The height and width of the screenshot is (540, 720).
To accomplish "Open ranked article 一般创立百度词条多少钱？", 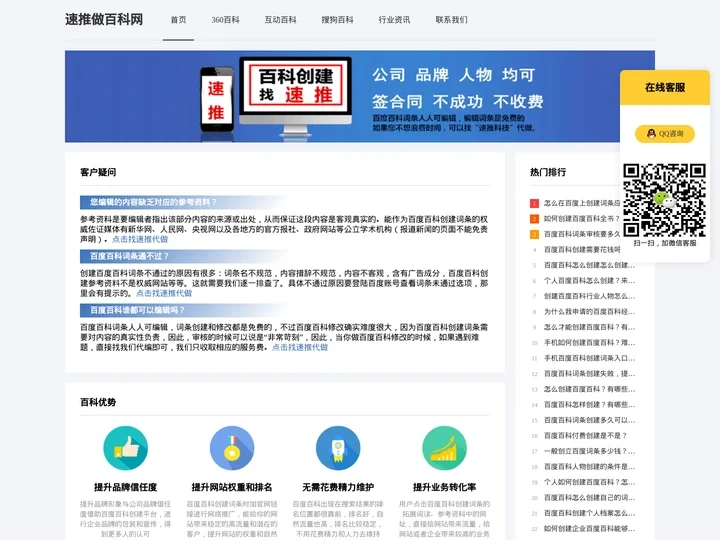I will pos(590,451).
